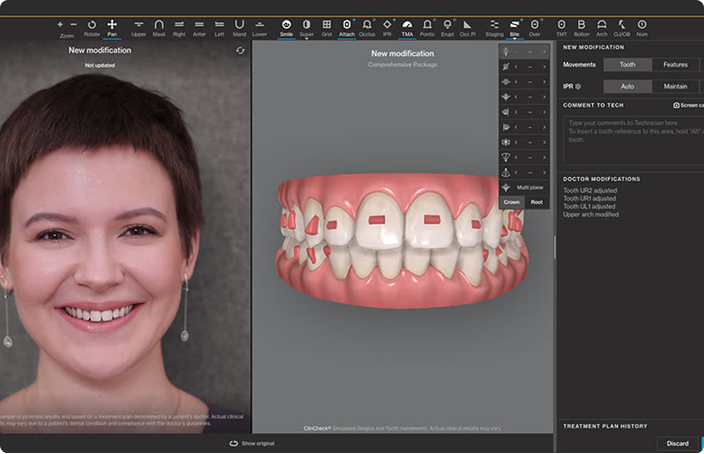This screenshot has width=704, height=454.
Task: Show the Left side view
Action: click(x=219, y=27)
